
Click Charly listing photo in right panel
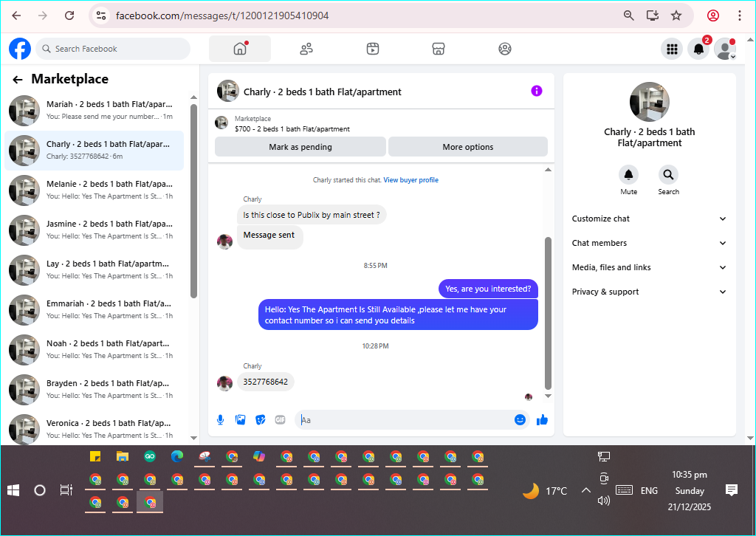click(650, 102)
